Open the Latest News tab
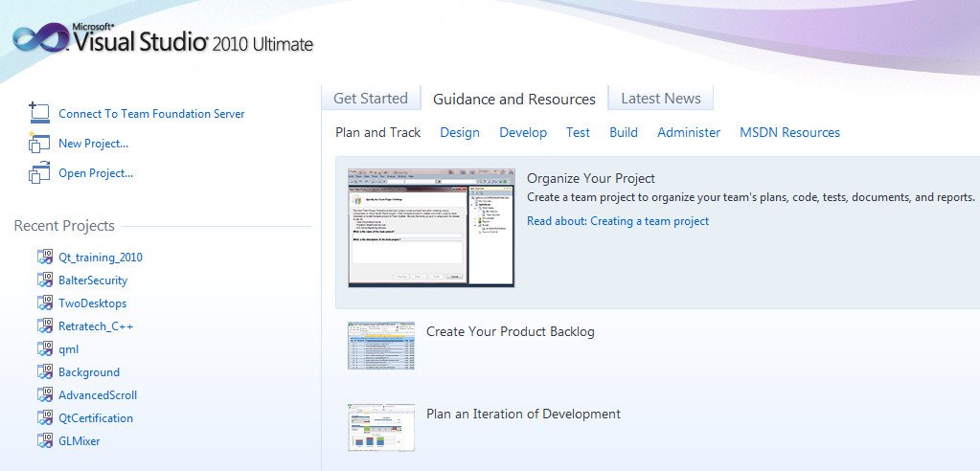Screen dimensions: 980x471 click(660, 99)
